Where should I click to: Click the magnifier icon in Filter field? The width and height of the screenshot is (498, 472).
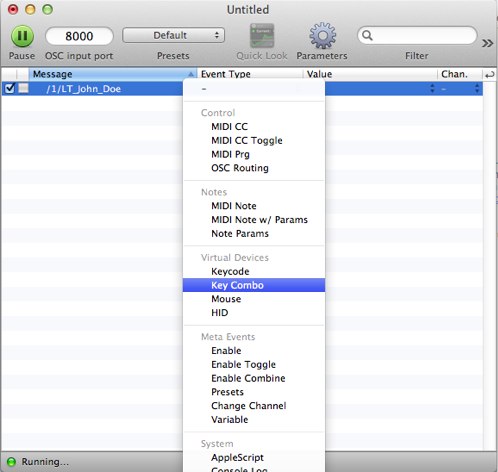click(x=367, y=35)
